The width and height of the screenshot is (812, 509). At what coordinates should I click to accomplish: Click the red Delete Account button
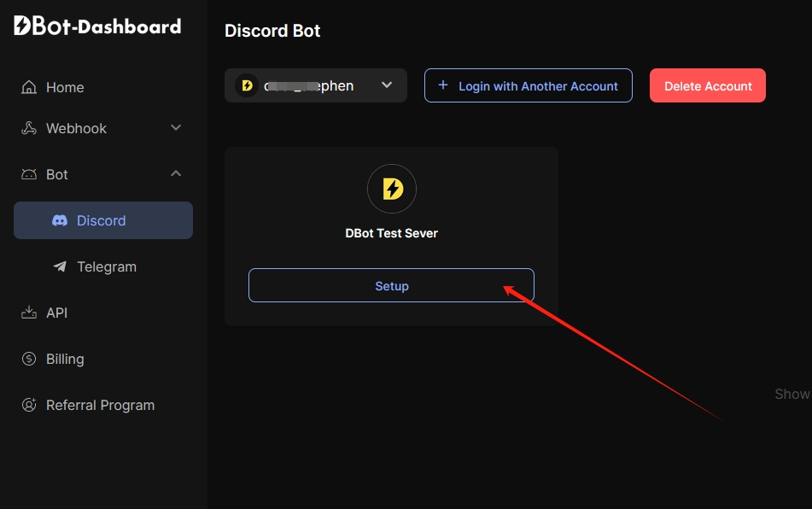[708, 85]
